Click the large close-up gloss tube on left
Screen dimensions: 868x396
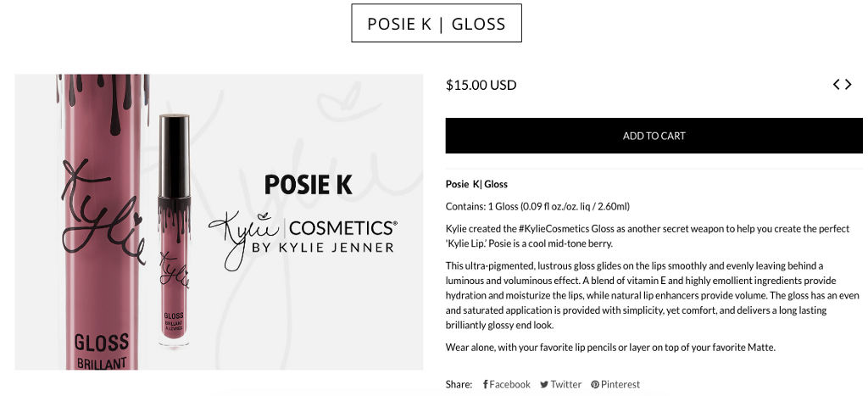[x=103, y=222]
